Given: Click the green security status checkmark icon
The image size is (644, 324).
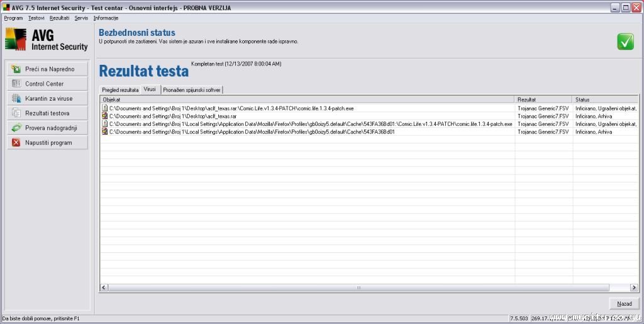Looking at the screenshot, I should (x=625, y=42).
